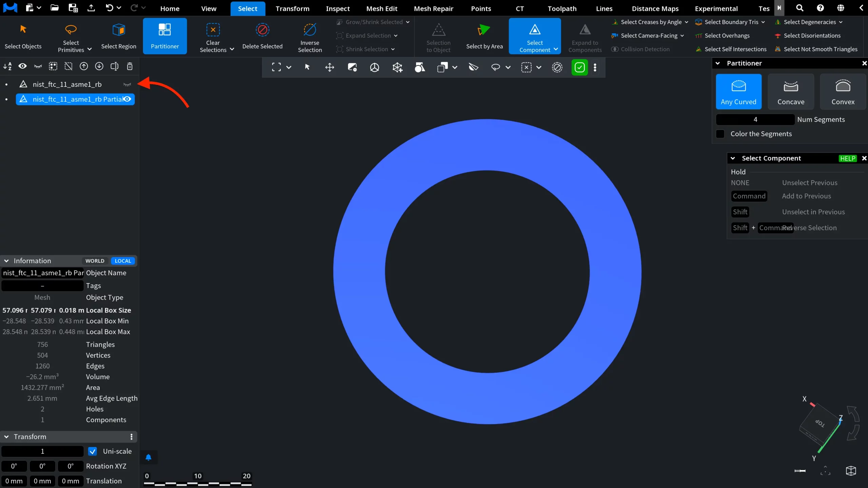The image size is (868, 488).
Task: Click the green checkmark viewport button
Action: (579, 67)
